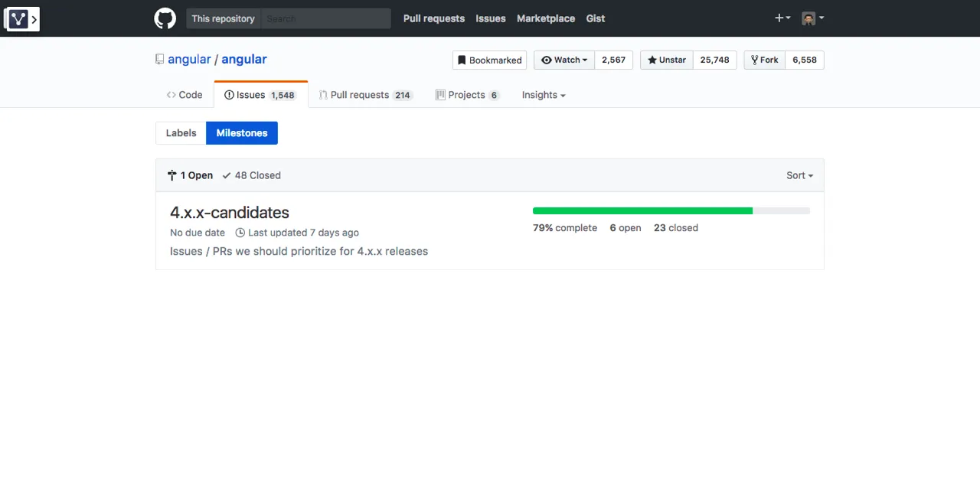This screenshot has height=502, width=980.
Task: Select the Labels button
Action: coord(181,133)
